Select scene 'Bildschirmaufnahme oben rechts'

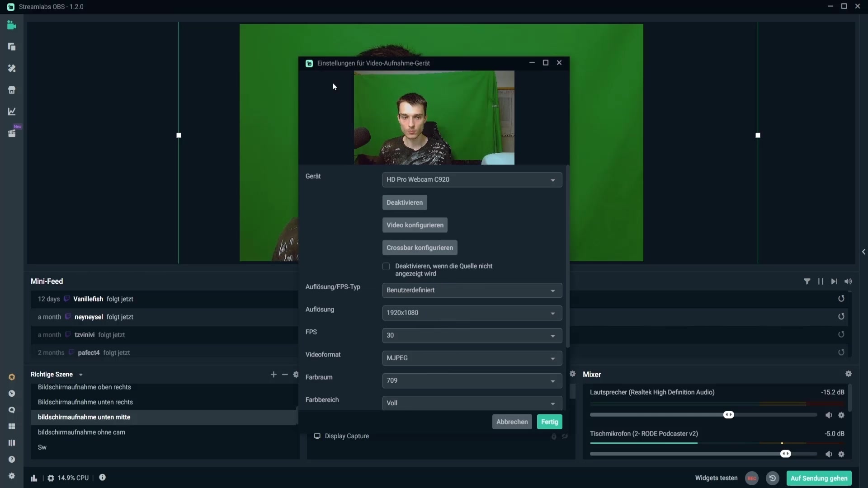(85, 387)
